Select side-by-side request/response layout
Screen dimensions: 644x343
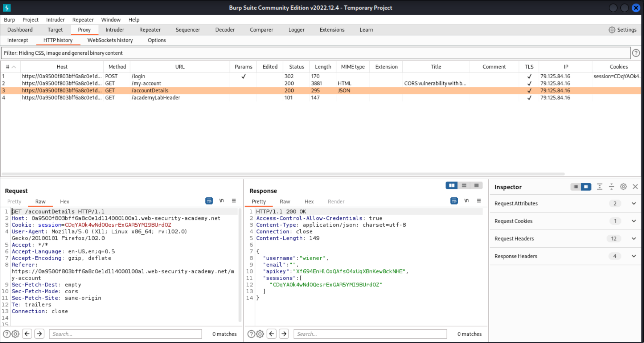click(452, 185)
